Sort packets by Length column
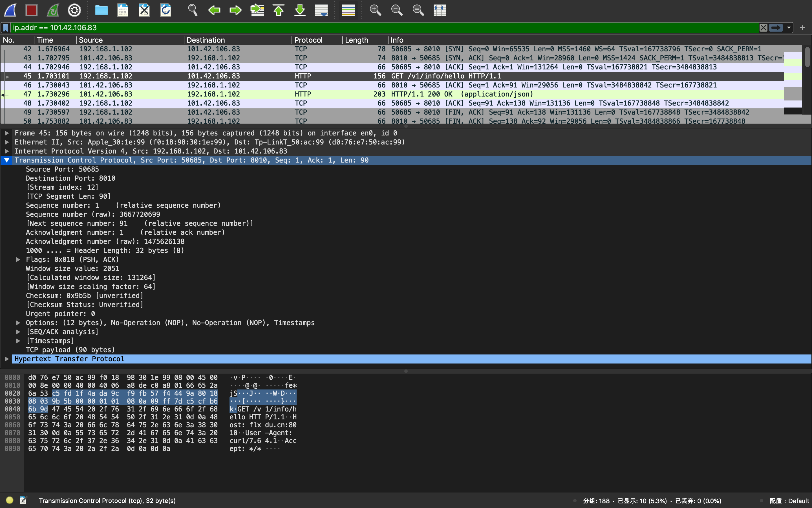The width and height of the screenshot is (812, 508). point(365,40)
